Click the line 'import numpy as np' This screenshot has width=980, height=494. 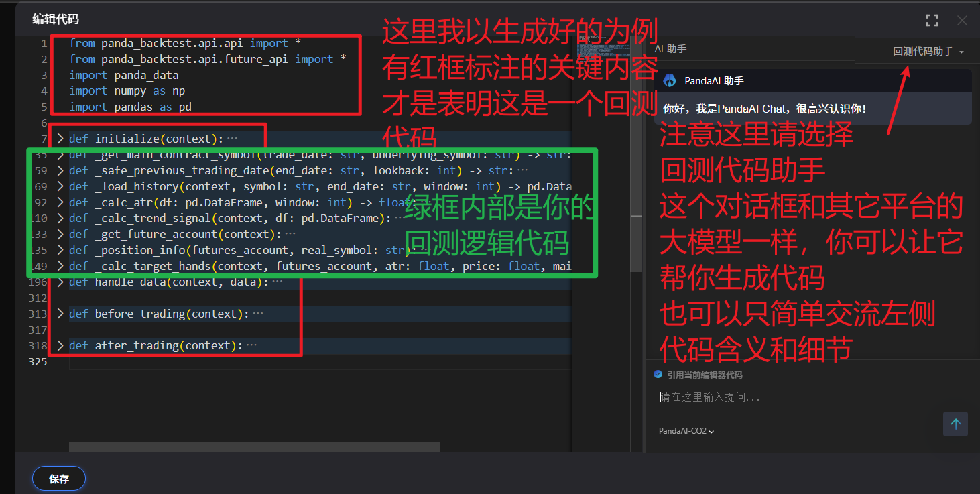click(127, 90)
